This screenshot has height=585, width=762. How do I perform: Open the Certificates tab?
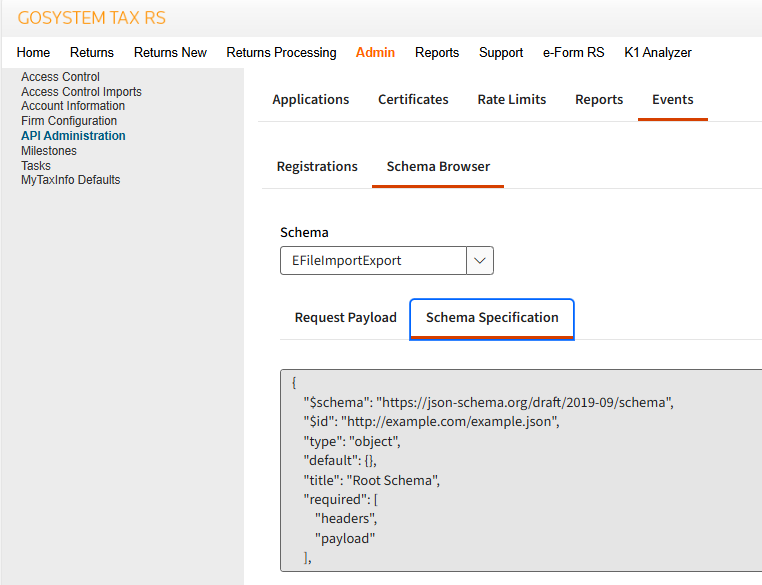(413, 100)
